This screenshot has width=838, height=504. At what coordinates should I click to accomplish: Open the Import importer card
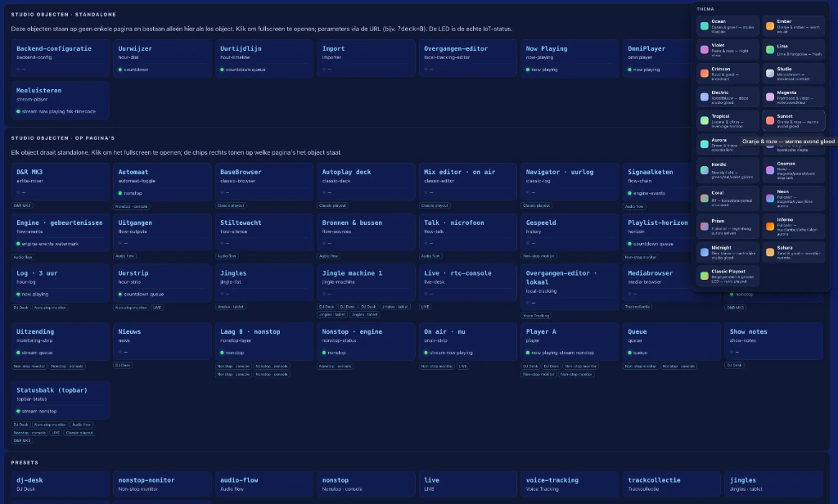pos(366,58)
